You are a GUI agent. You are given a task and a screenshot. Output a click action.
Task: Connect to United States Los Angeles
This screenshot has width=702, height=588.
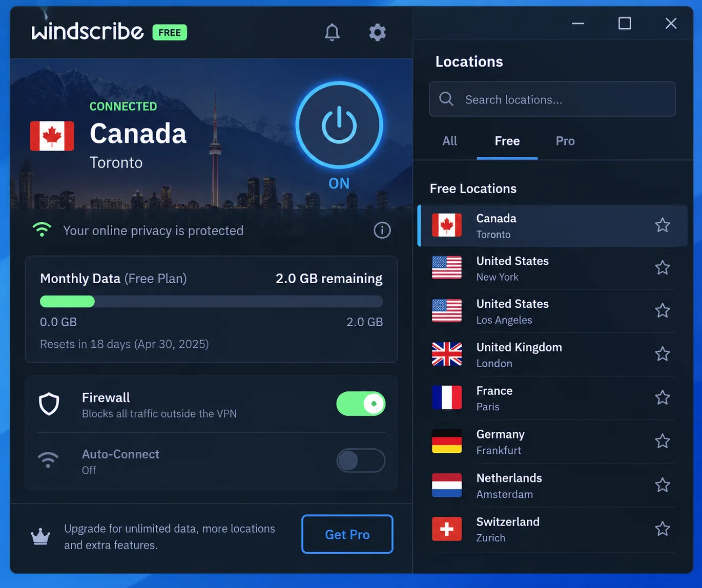click(552, 311)
